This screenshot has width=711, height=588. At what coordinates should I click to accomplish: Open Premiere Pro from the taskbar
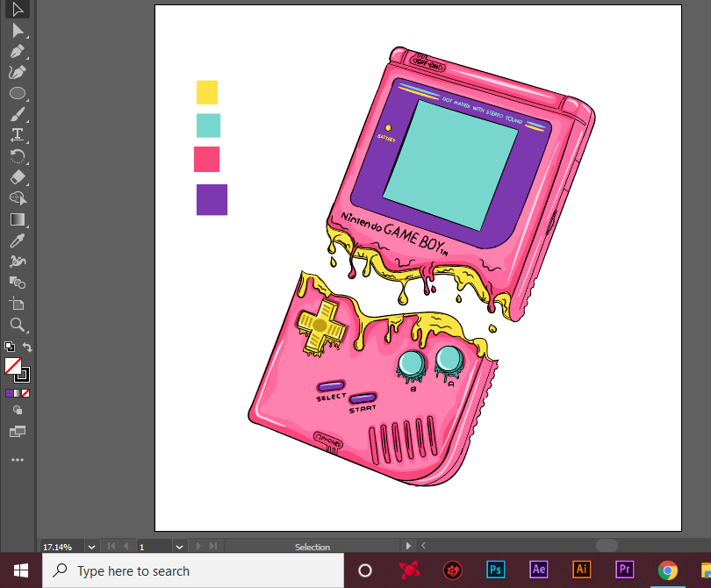[x=624, y=570]
